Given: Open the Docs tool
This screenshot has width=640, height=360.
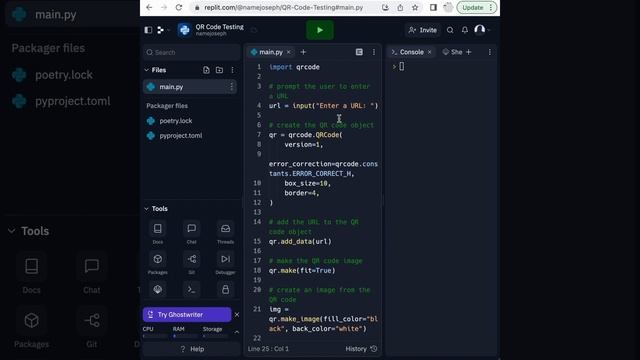Looking at the screenshot, I should (x=158, y=233).
